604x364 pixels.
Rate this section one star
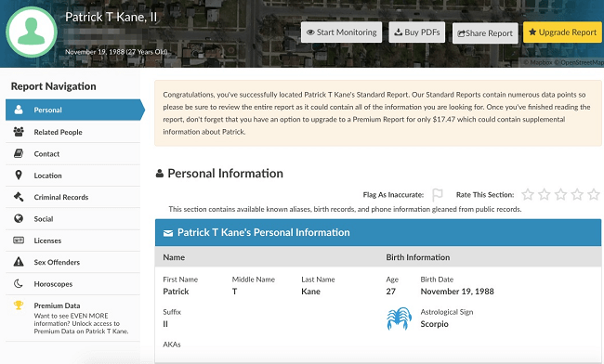point(528,195)
